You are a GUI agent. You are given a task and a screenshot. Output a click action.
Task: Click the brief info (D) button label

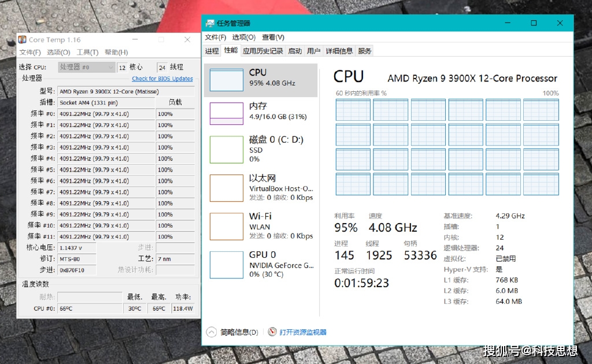(x=239, y=332)
